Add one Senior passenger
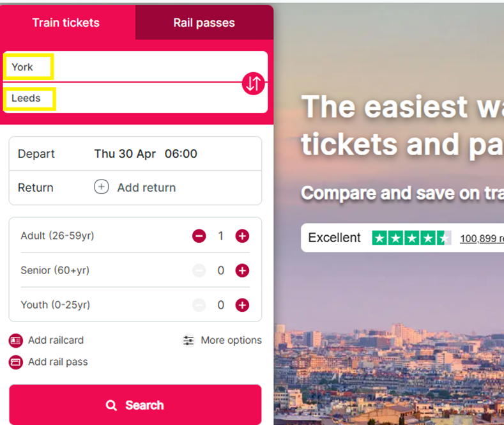Image resolution: width=504 pixels, height=425 pixels. [242, 270]
